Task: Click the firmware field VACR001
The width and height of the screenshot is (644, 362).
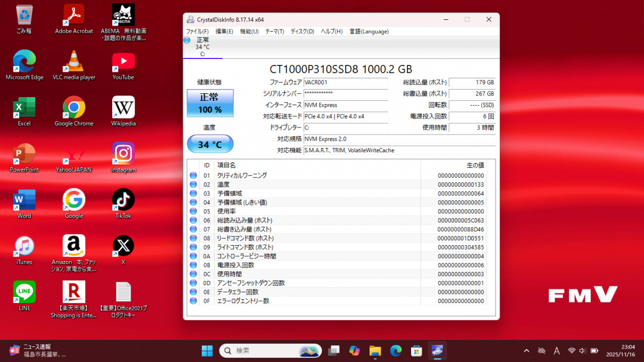Action: (345, 83)
